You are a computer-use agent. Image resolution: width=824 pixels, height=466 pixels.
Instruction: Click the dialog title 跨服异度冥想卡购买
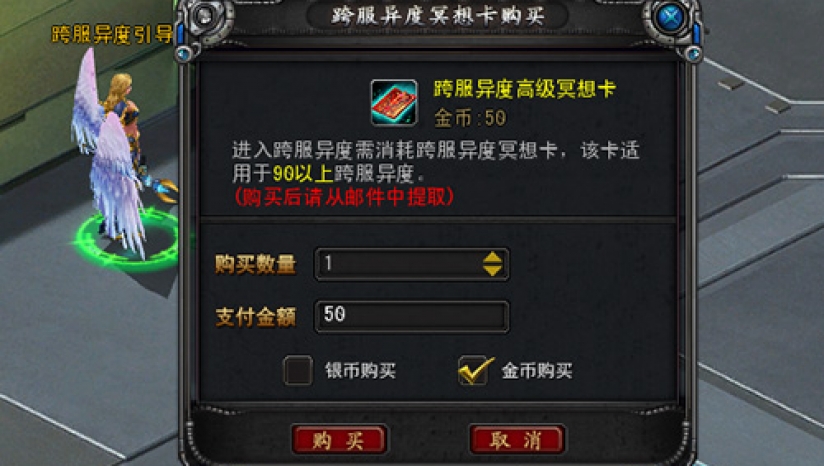(x=437, y=15)
